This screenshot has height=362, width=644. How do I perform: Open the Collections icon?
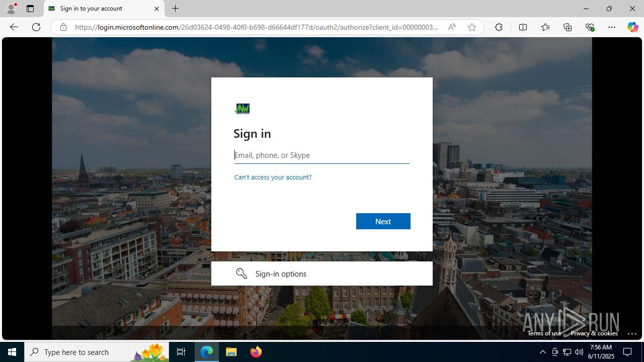(x=568, y=27)
